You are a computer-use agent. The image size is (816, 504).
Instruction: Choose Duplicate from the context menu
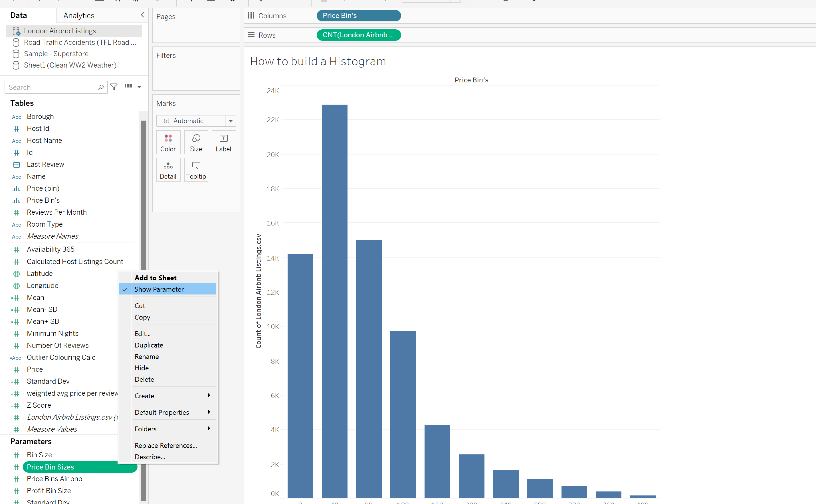click(x=149, y=345)
